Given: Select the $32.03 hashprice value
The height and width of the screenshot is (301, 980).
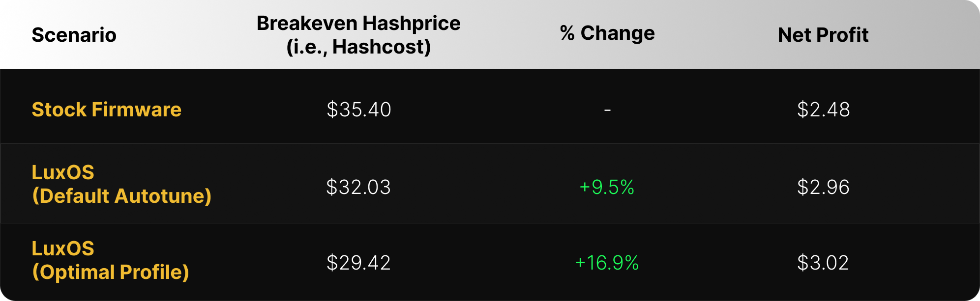Looking at the screenshot, I should 358,187.
